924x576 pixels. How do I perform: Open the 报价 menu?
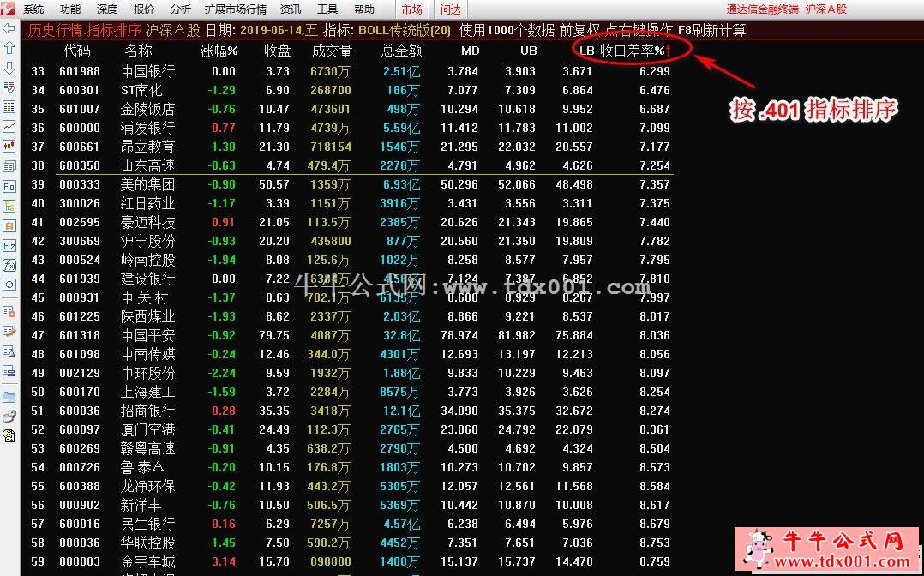[144, 9]
